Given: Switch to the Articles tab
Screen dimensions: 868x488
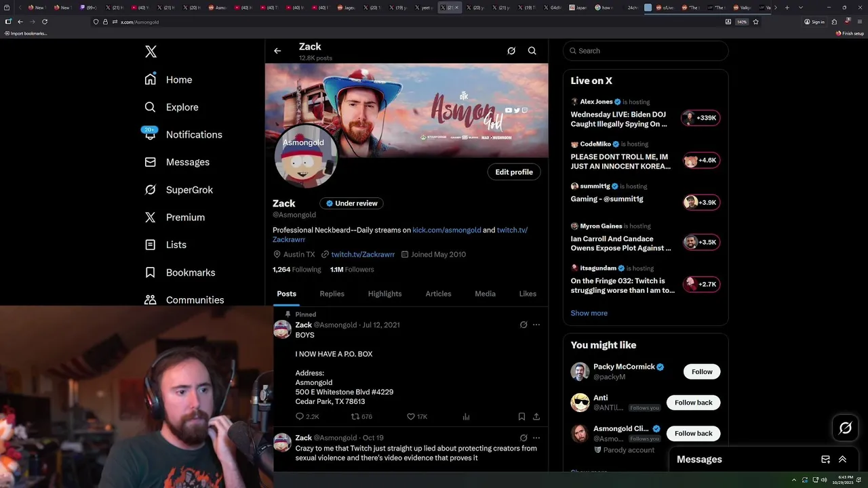Looking at the screenshot, I should coord(438,293).
